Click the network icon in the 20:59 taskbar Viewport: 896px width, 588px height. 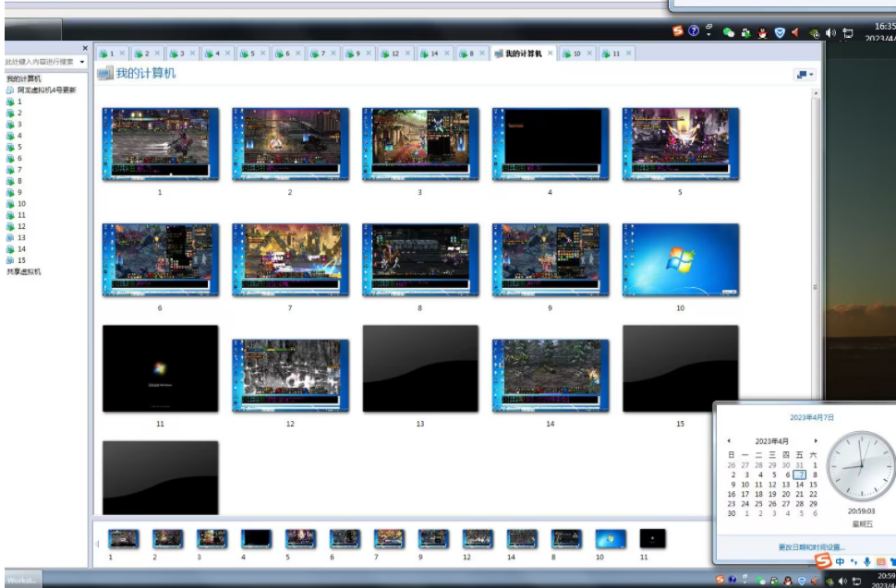coord(856,581)
